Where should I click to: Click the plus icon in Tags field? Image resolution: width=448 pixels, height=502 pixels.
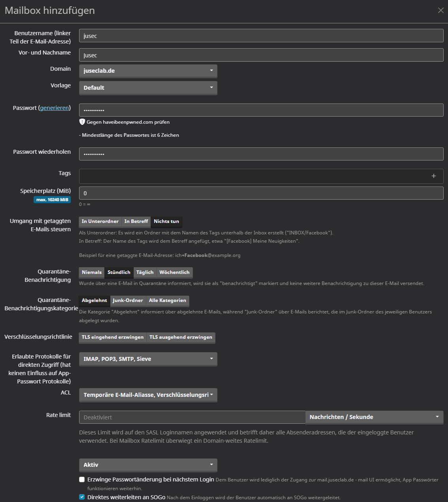point(433,176)
